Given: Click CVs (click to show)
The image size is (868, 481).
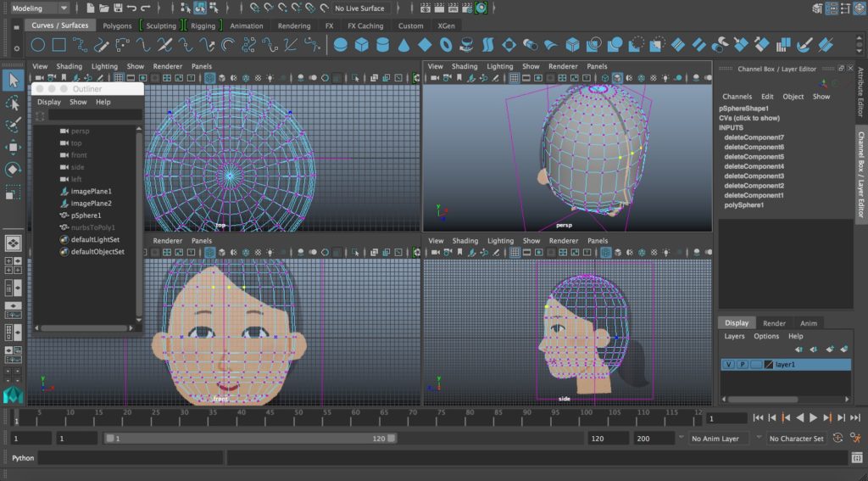Looking at the screenshot, I should pyautogui.click(x=749, y=118).
